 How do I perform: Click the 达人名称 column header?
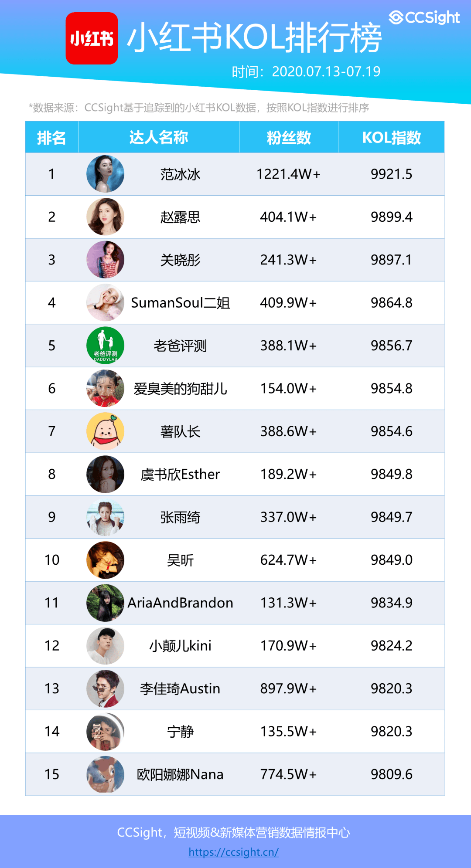click(158, 137)
